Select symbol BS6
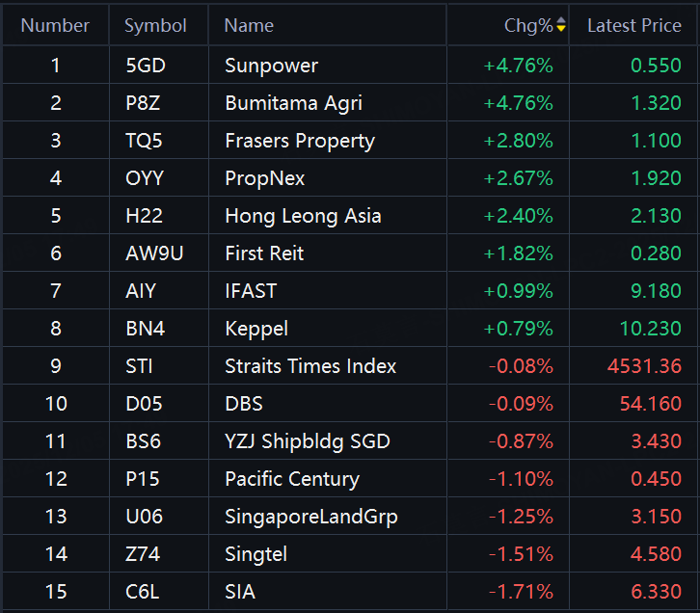Image resolution: width=700 pixels, height=613 pixels. pyautogui.click(x=143, y=441)
